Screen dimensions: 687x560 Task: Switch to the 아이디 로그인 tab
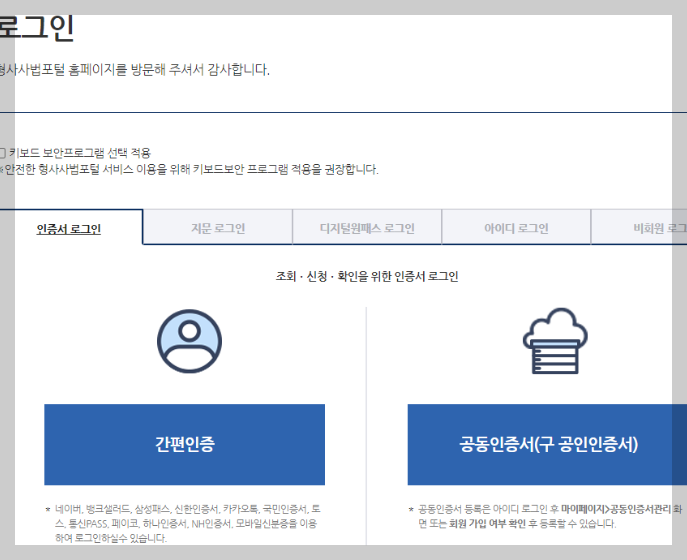(x=516, y=228)
